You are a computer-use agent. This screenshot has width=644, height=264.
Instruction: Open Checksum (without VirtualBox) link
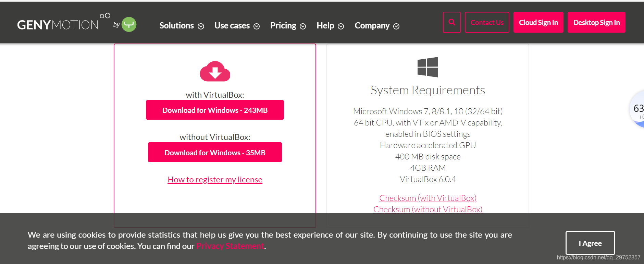point(428,209)
